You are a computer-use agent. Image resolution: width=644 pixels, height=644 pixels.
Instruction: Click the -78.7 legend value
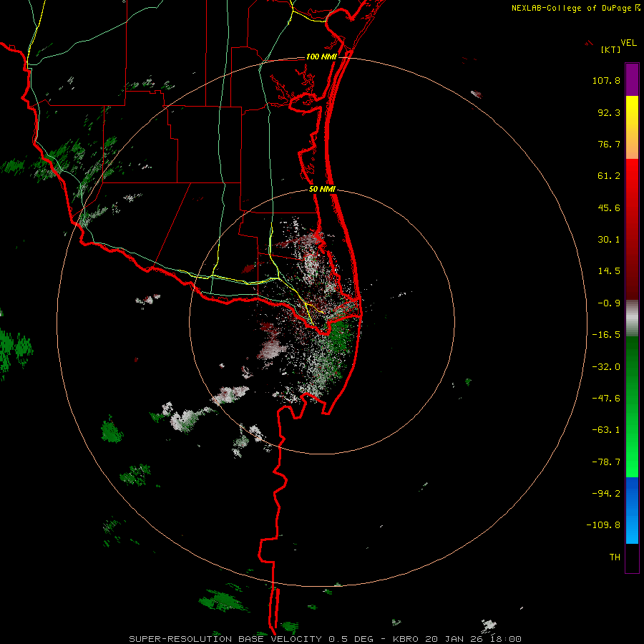(606, 462)
